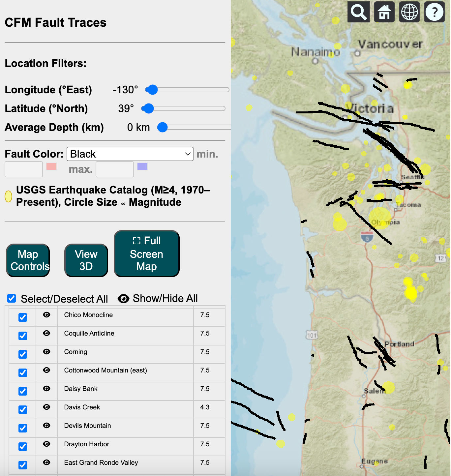Hide the Devils Mountain fault

(46, 426)
